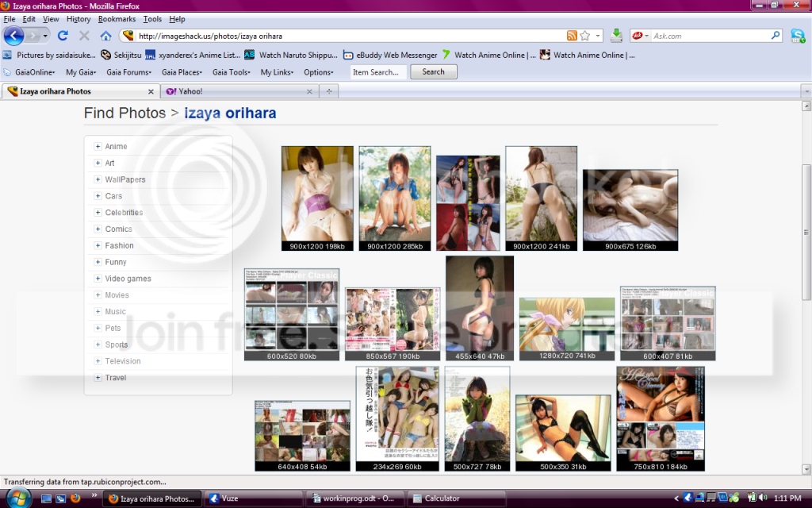Click the magnifier in Ask.com search box
This screenshot has height=508, width=812.
tap(776, 35)
